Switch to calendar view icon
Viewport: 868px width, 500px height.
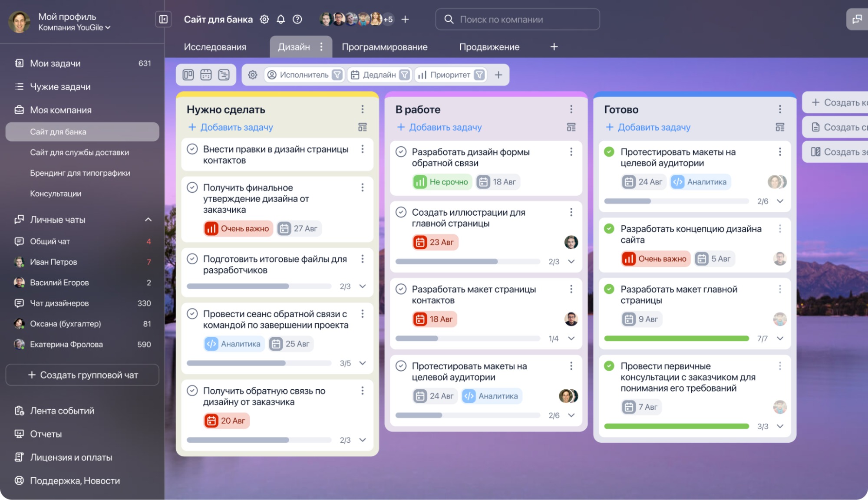206,75
